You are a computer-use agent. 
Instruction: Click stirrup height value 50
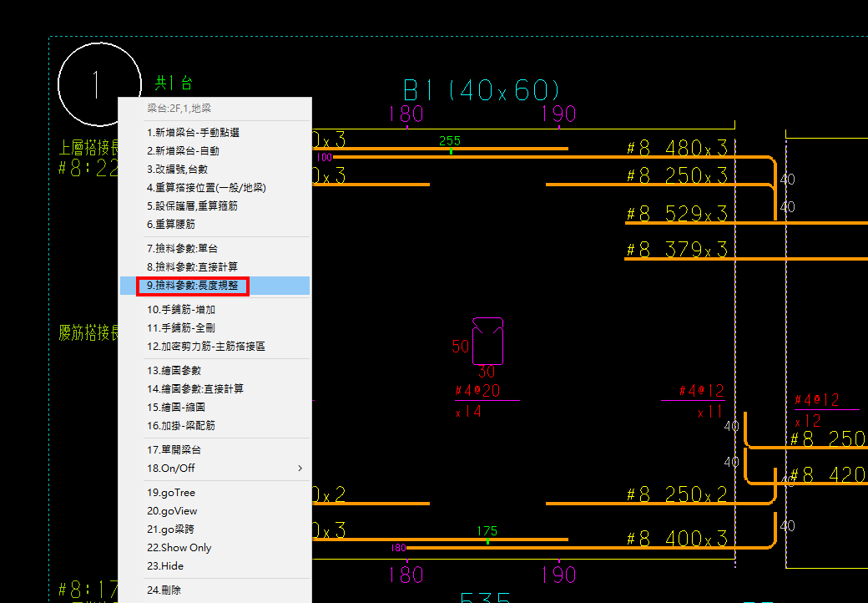[x=461, y=347]
